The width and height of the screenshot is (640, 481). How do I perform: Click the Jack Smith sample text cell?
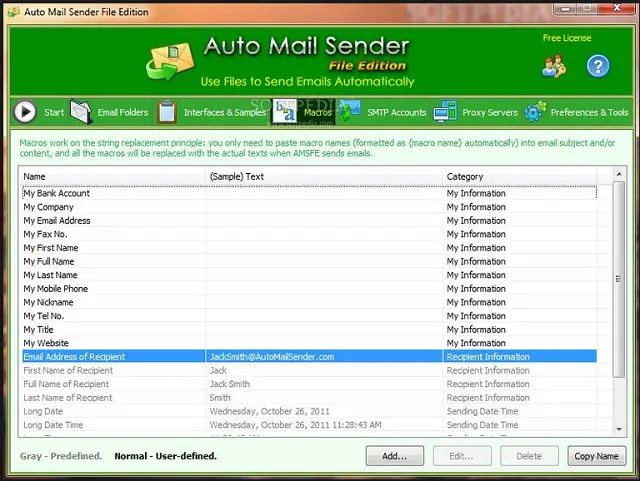pos(324,384)
